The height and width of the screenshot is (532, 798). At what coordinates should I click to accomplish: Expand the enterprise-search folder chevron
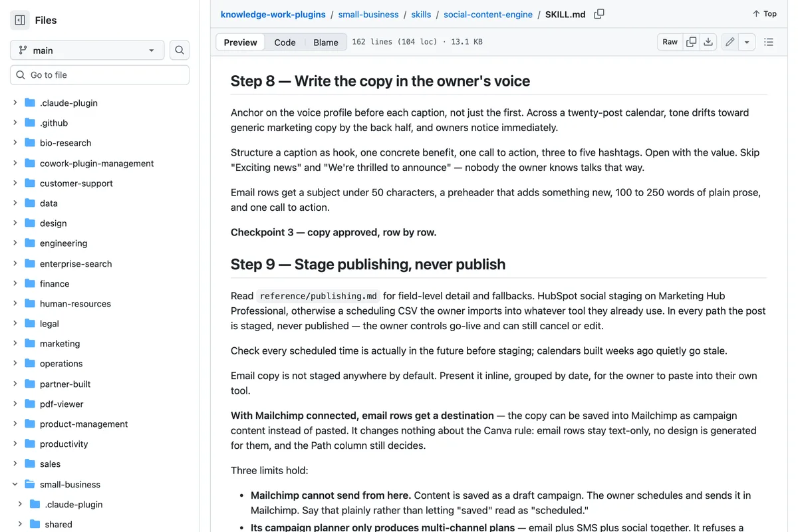15,263
